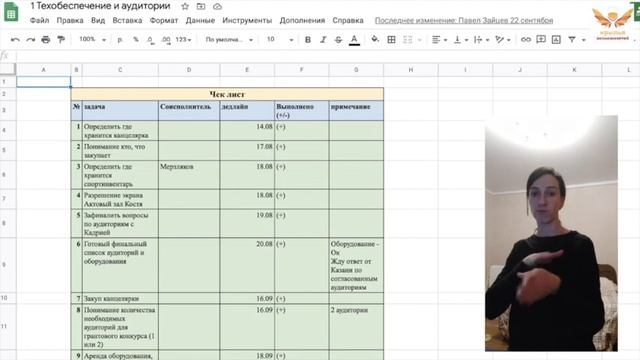Click the select-all corner box

(x=8, y=70)
